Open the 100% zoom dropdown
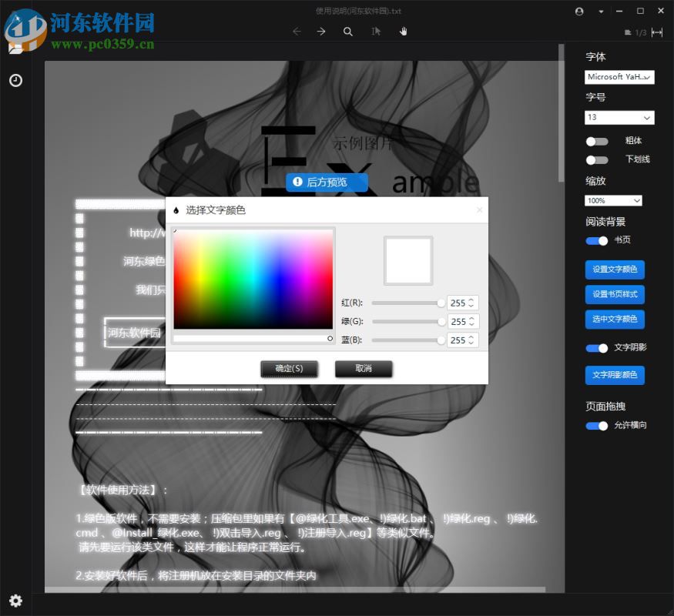 coord(613,201)
